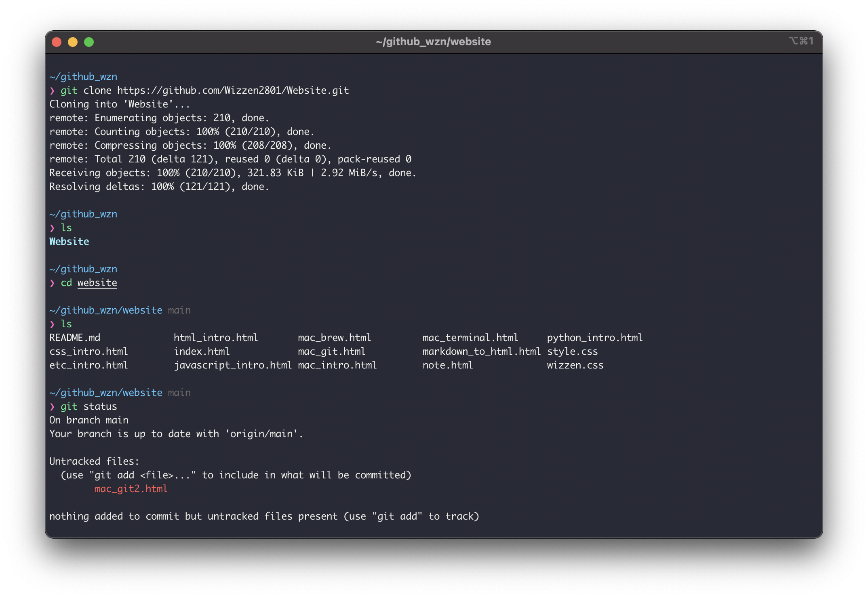Click the red close window button
This screenshot has width=868, height=598.
point(57,42)
